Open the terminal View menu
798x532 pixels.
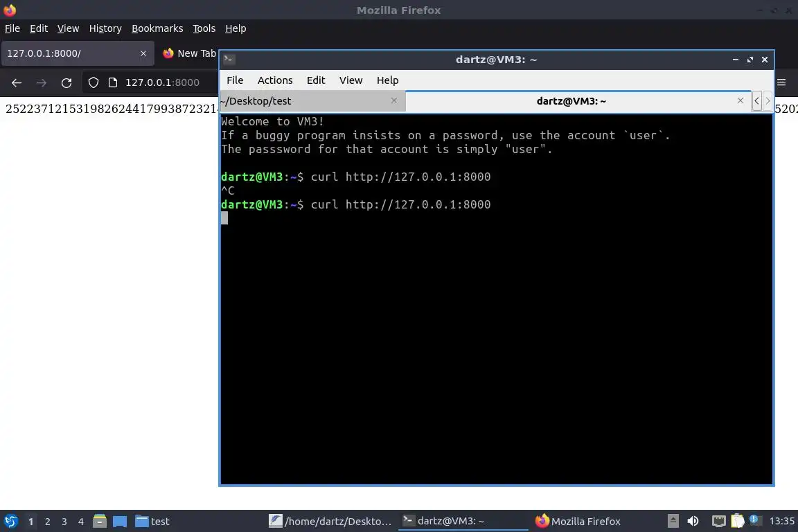(x=351, y=80)
